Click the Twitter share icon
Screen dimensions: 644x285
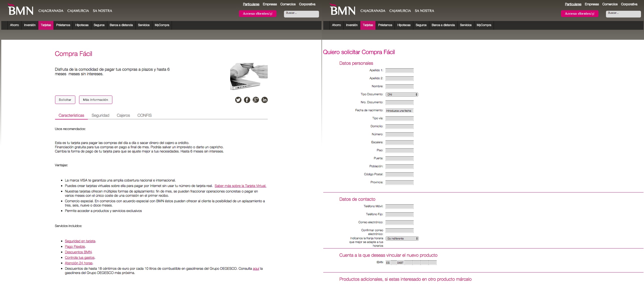pyautogui.click(x=238, y=100)
